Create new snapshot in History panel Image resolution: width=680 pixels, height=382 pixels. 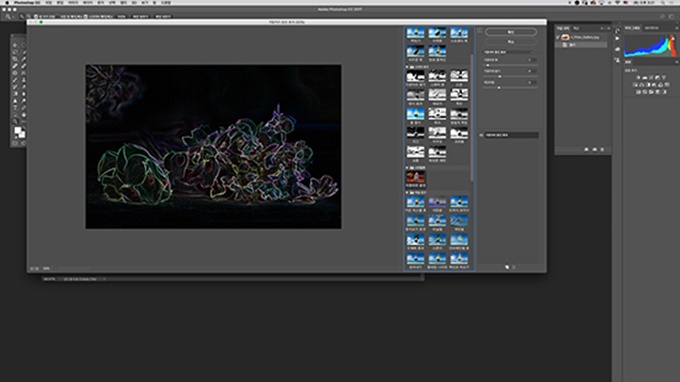[595, 149]
